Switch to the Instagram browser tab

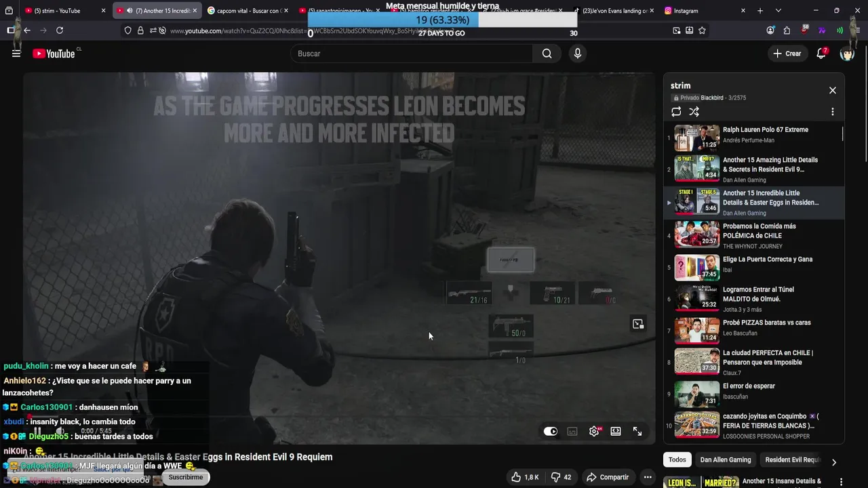[x=704, y=11]
